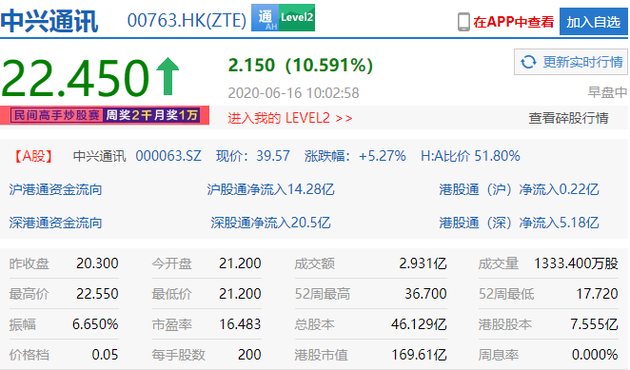Click A股 name 中兴通讯 beside 000063.SZ

click(x=99, y=156)
